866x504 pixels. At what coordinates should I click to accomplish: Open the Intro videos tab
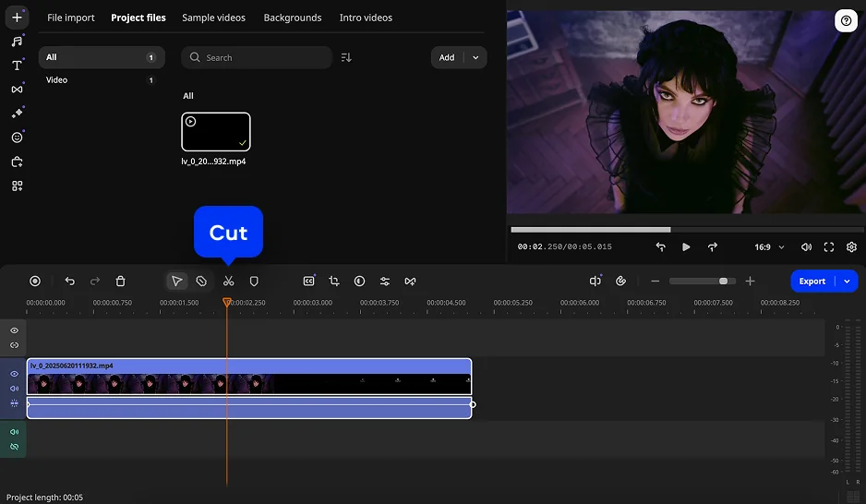click(x=366, y=18)
